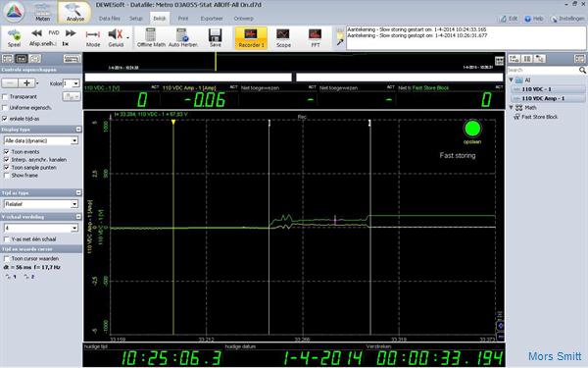Collapse the Y schaal verdeling section
588x368 pixels.
click(x=78, y=217)
